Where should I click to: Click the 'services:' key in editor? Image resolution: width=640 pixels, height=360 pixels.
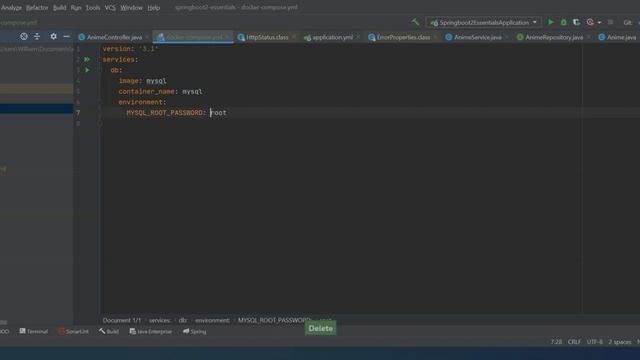[x=120, y=60]
